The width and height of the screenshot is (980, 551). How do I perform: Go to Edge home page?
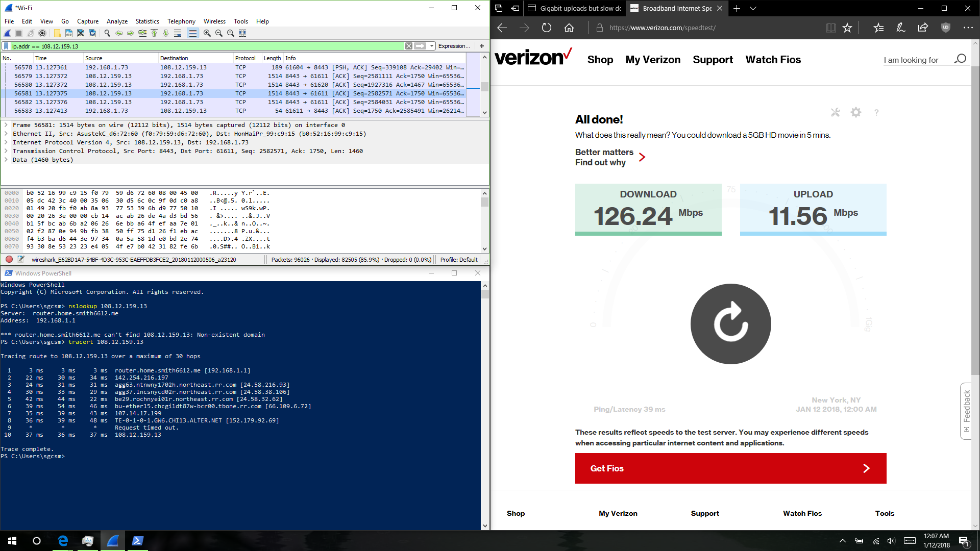pos(569,28)
